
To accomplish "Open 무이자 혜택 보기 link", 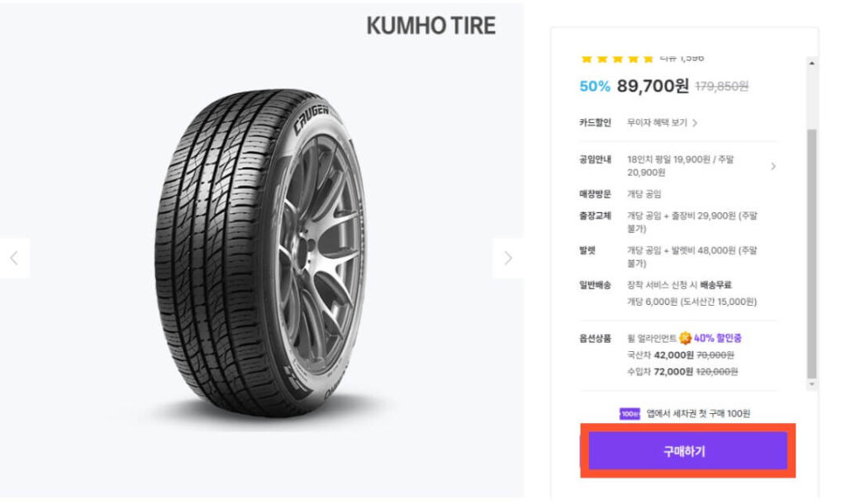I will (662, 122).
